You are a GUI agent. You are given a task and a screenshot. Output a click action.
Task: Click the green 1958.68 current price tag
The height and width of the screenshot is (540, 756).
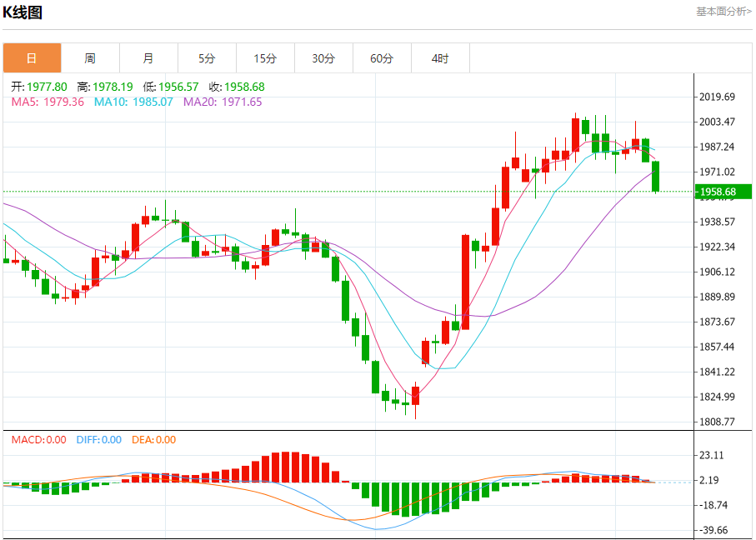723,192
